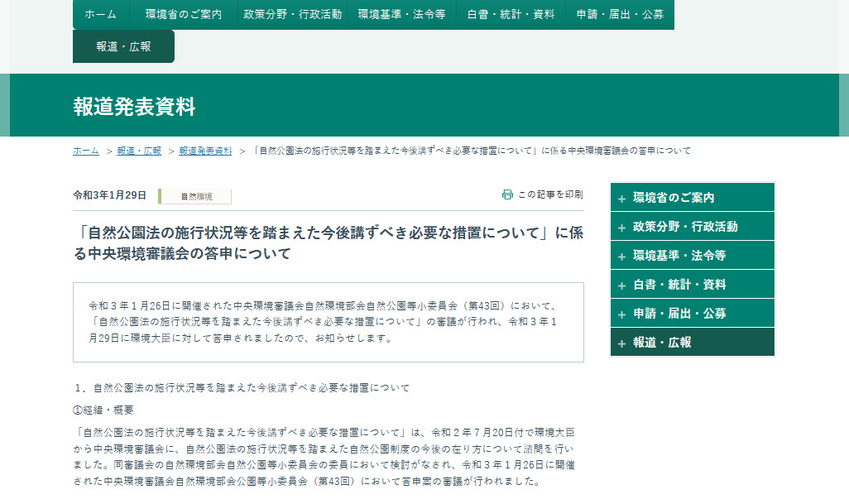The width and height of the screenshot is (849, 504).
Task: Expand 申請・届出・公募 sidebar plus icon
Action: tap(621, 314)
